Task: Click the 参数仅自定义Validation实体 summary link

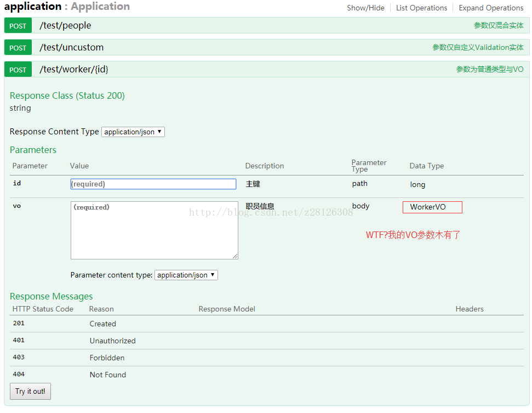Action: point(478,48)
